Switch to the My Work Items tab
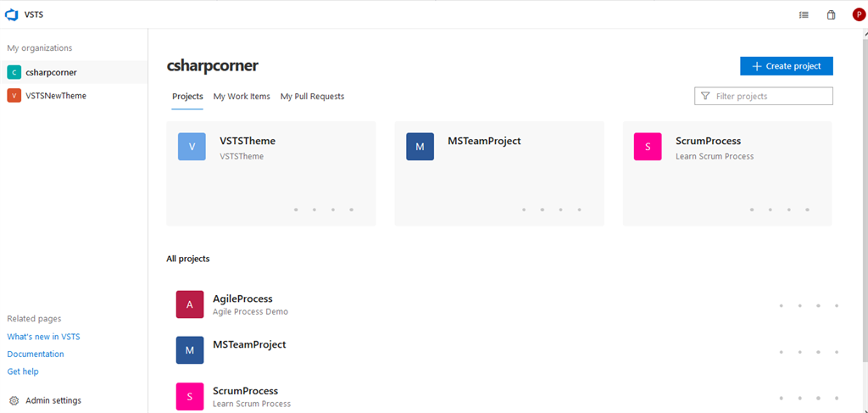868x413 pixels. 242,97
